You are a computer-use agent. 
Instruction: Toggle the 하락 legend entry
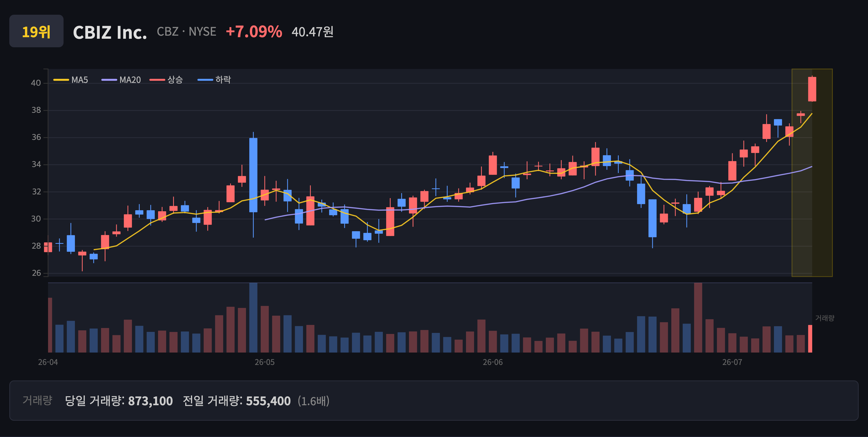point(214,80)
